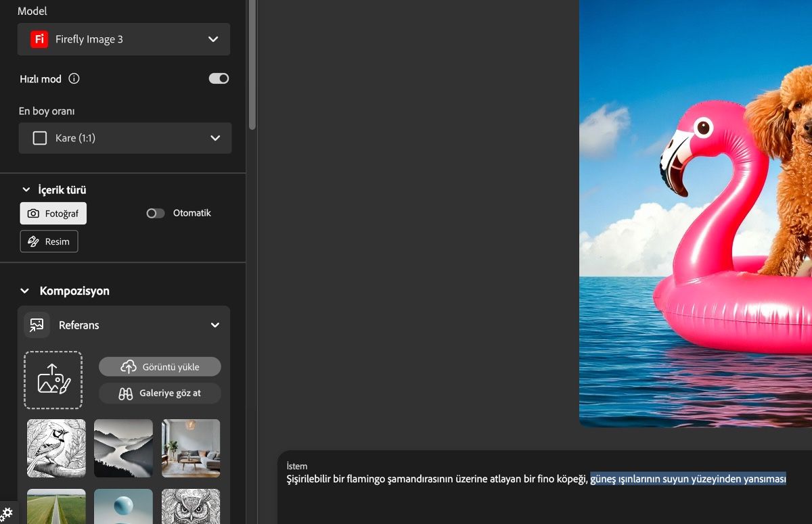Click the Galeriye göz at button
This screenshot has height=524, width=812.
160,394
